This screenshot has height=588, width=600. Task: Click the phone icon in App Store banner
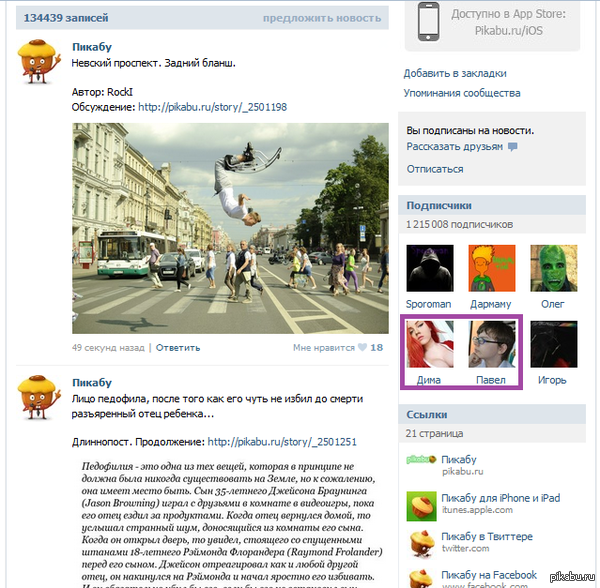tap(428, 21)
